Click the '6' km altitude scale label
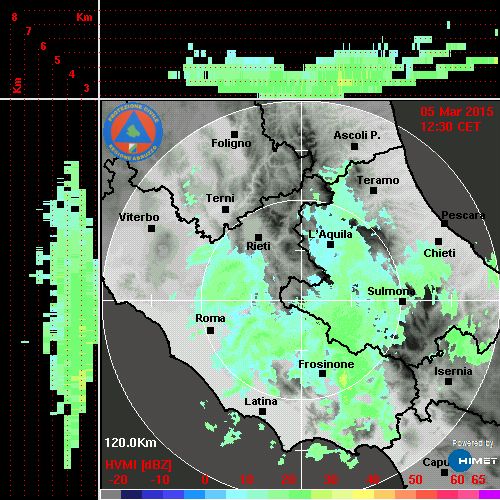Screen dimensions: 500x500 43,46
